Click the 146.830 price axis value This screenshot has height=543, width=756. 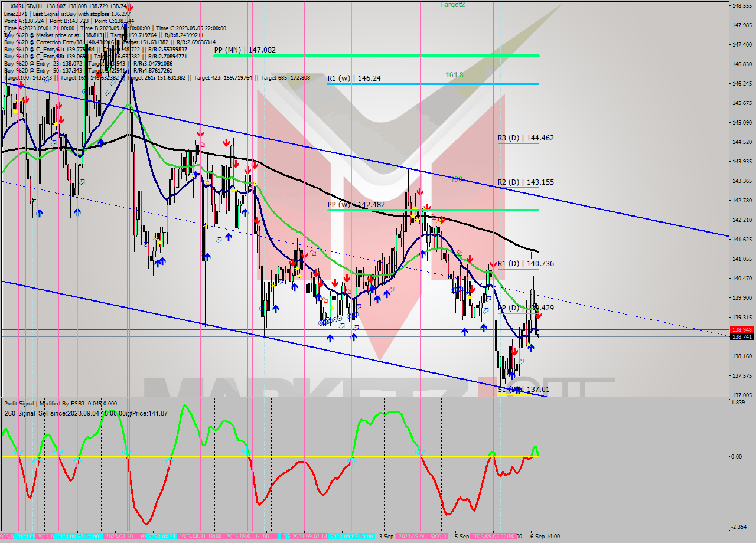pos(741,64)
